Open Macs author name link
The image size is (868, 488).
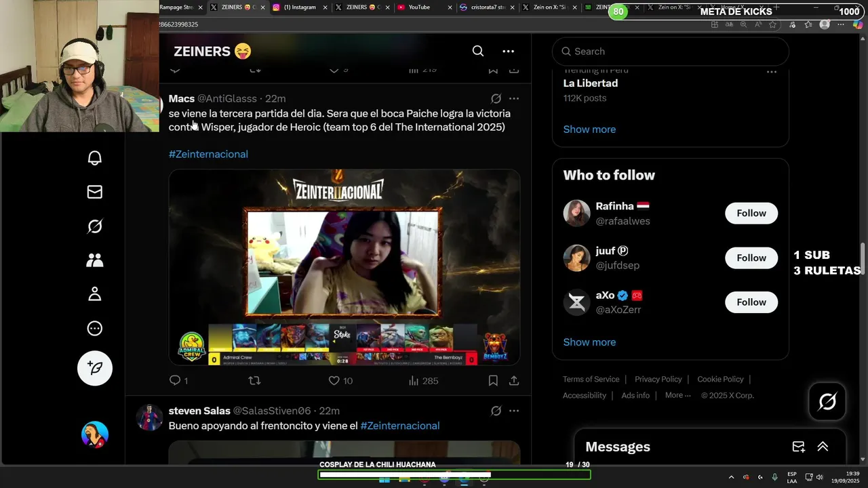pos(182,99)
